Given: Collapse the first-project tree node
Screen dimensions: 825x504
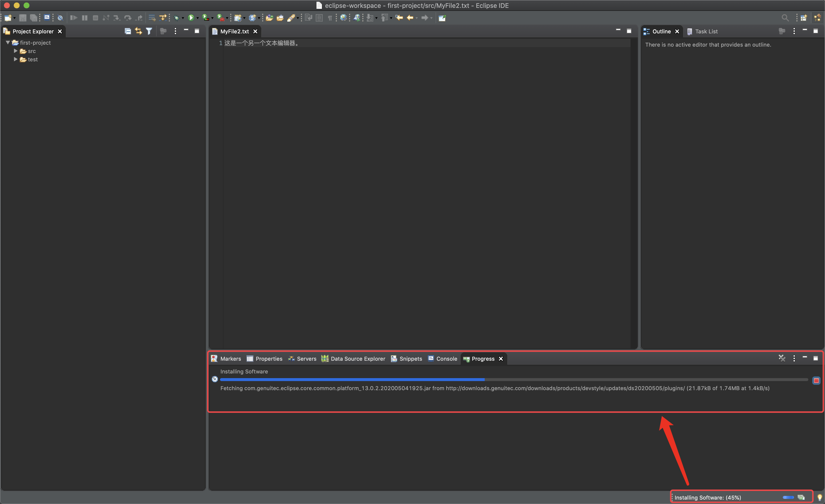Looking at the screenshot, I should pos(8,42).
